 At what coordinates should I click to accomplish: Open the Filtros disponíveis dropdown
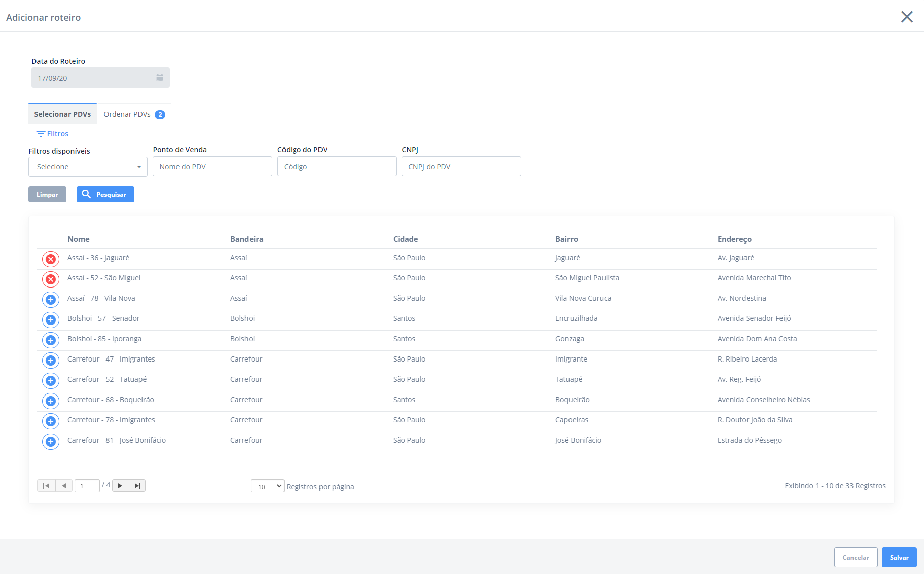tap(88, 167)
